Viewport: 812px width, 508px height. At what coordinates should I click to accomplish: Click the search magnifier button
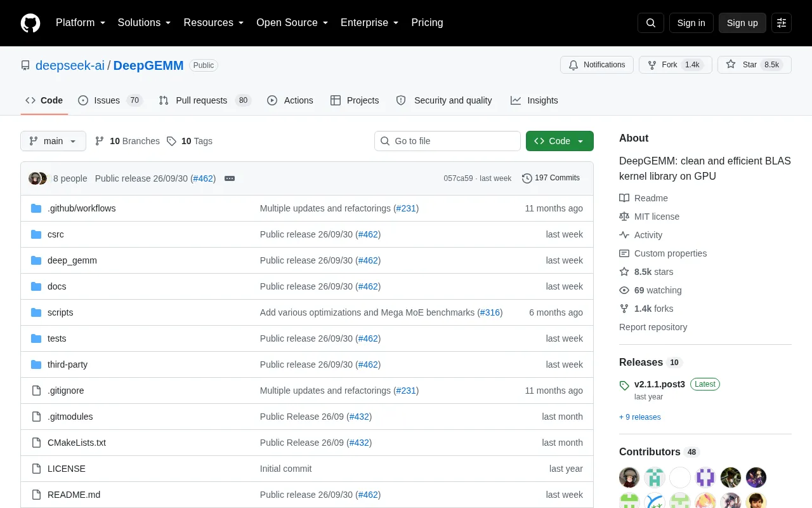click(651, 23)
